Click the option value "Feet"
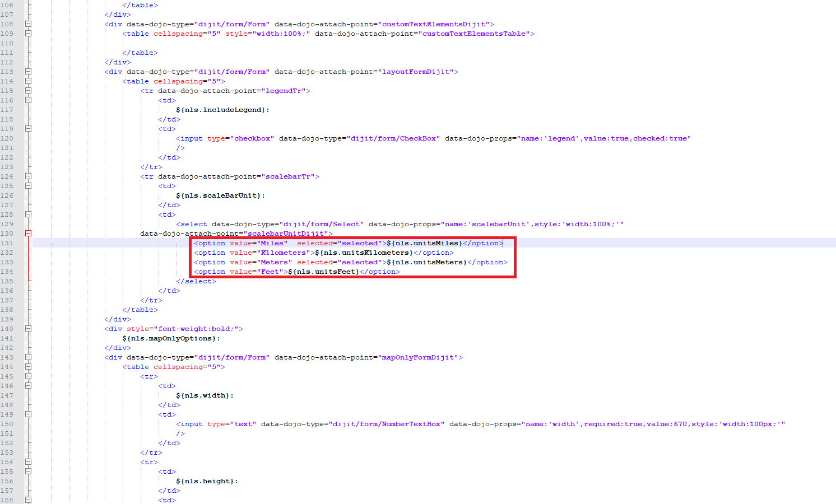 point(270,272)
